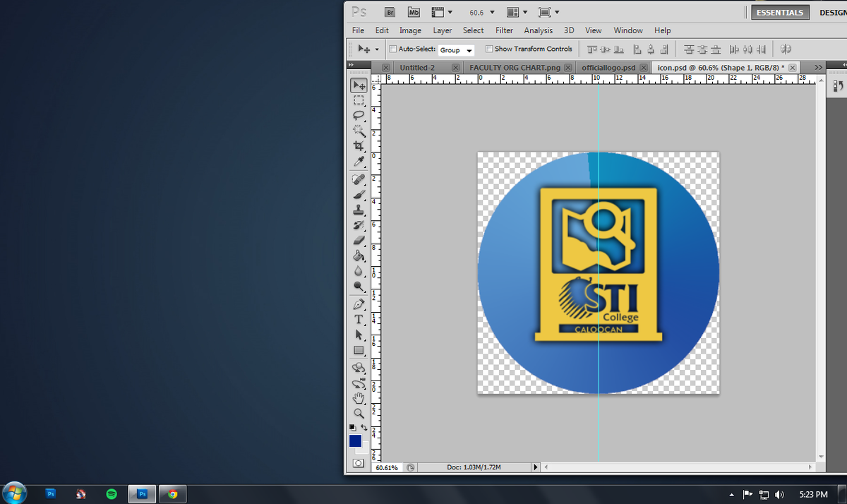Select the Path Selection tool

[359, 335]
